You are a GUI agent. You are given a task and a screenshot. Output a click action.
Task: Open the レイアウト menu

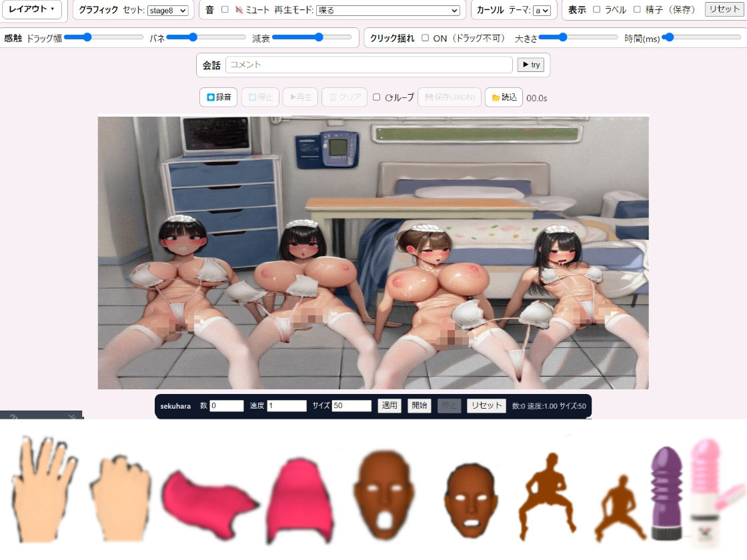click(x=32, y=10)
